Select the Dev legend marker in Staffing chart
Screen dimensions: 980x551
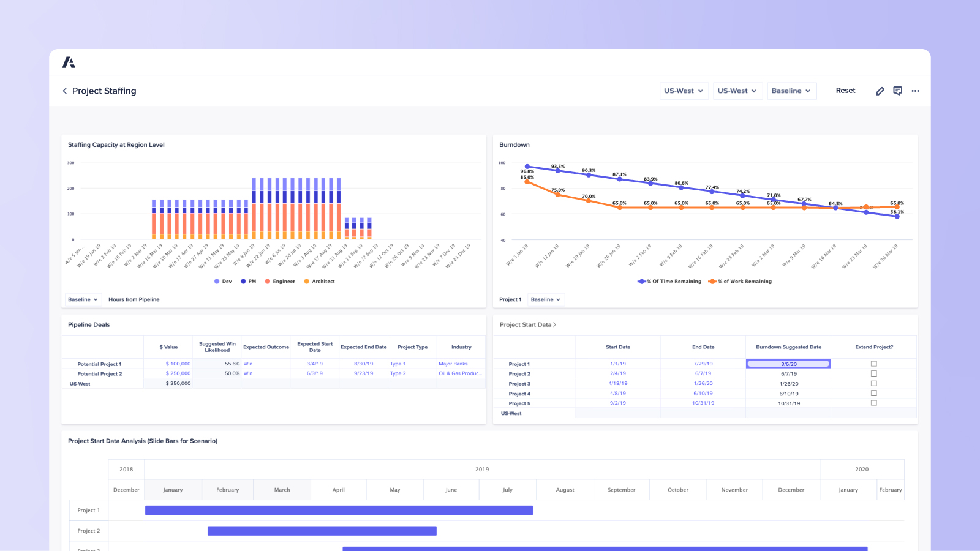point(216,281)
